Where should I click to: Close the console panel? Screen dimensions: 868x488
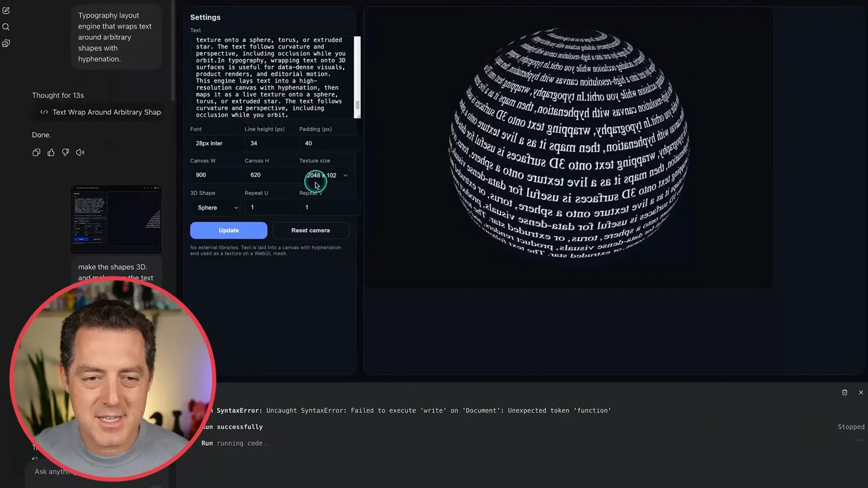coord(861,392)
